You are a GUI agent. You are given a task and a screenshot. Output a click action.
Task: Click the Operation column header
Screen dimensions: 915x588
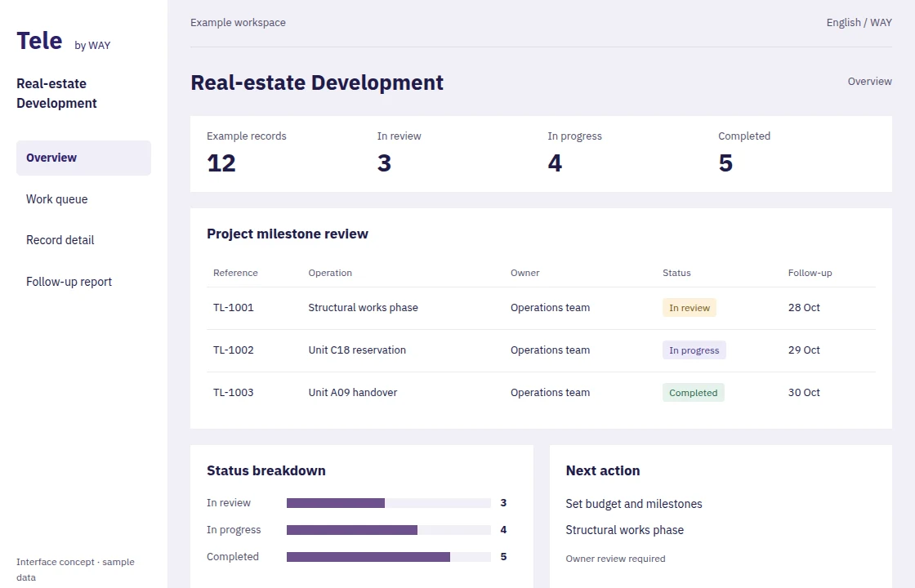coord(330,273)
